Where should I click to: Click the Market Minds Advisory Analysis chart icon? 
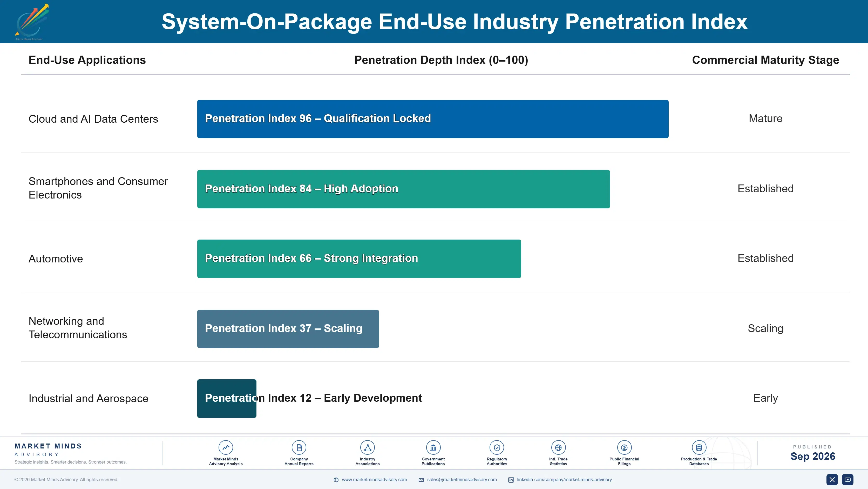coord(226,447)
